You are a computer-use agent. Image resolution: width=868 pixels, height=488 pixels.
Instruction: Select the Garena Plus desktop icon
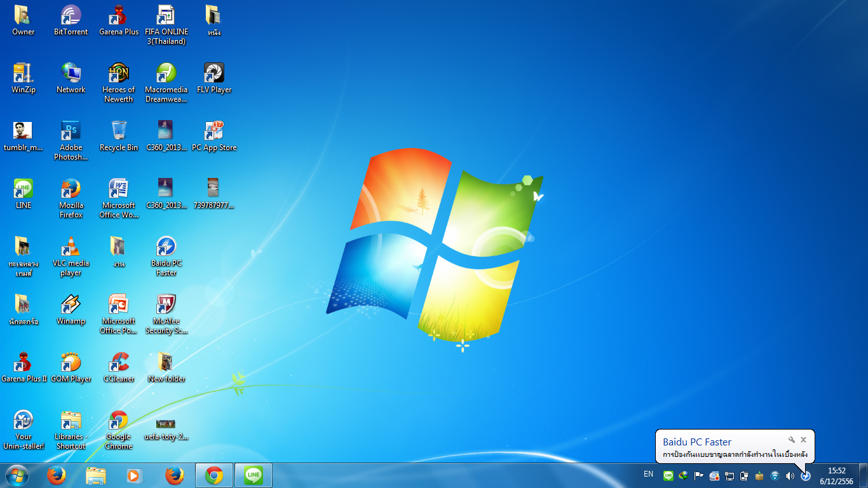click(x=119, y=20)
